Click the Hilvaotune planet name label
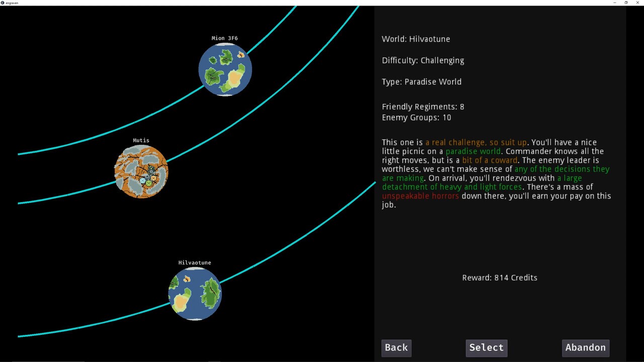Screen dimensions: 644x362 tap(195, 262)
